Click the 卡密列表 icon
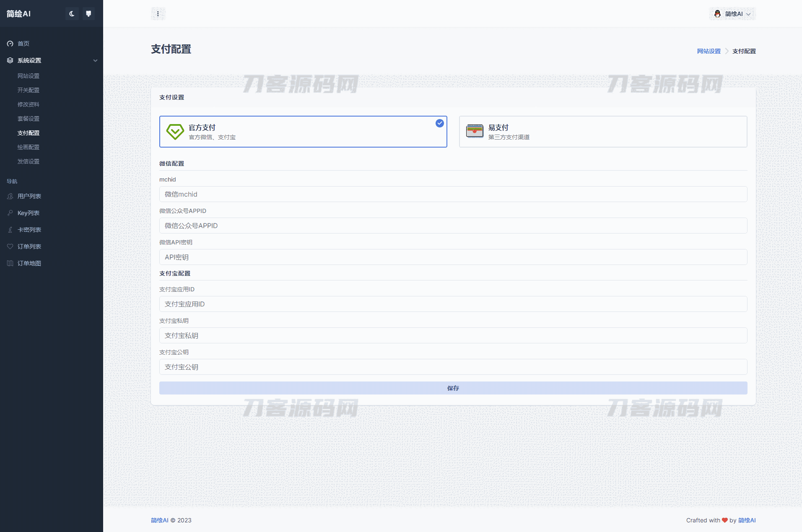802x532 pixels. [10, 230]
